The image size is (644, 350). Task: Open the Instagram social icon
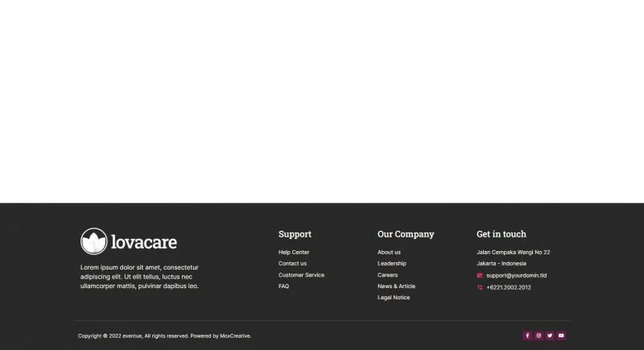(539, 336)
